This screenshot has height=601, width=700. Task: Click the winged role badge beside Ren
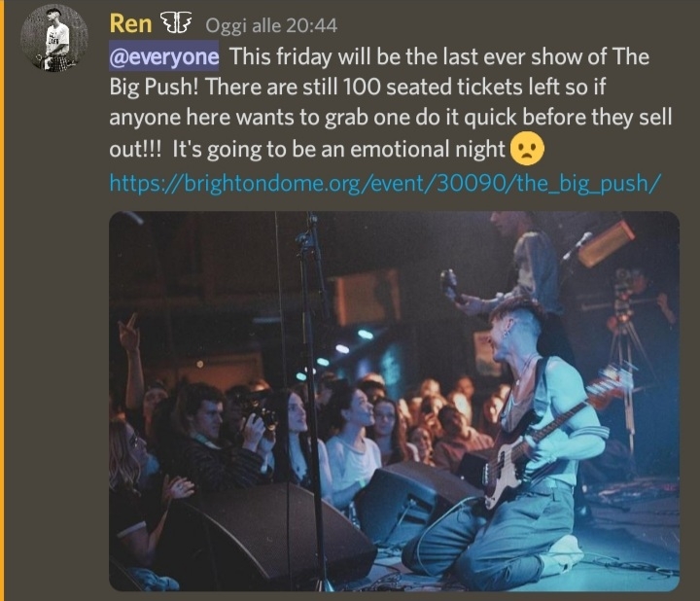[x=176, y=22]
